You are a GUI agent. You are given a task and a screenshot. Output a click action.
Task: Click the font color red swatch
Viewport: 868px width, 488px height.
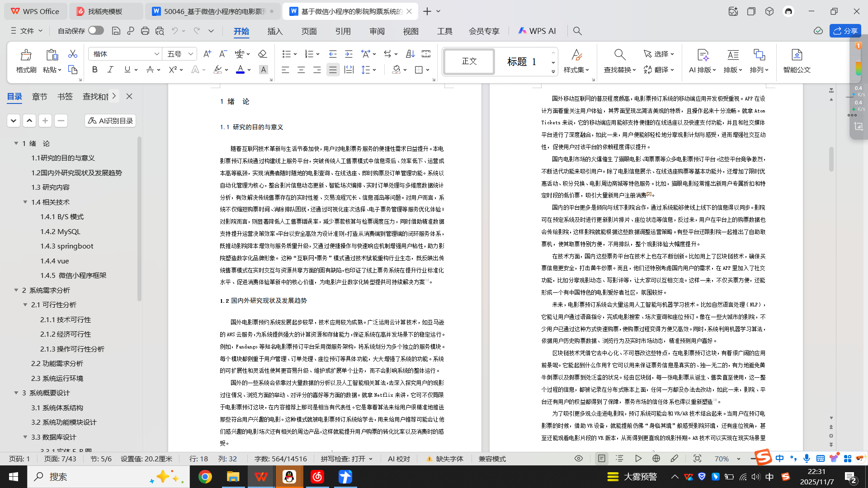(240, 70)
